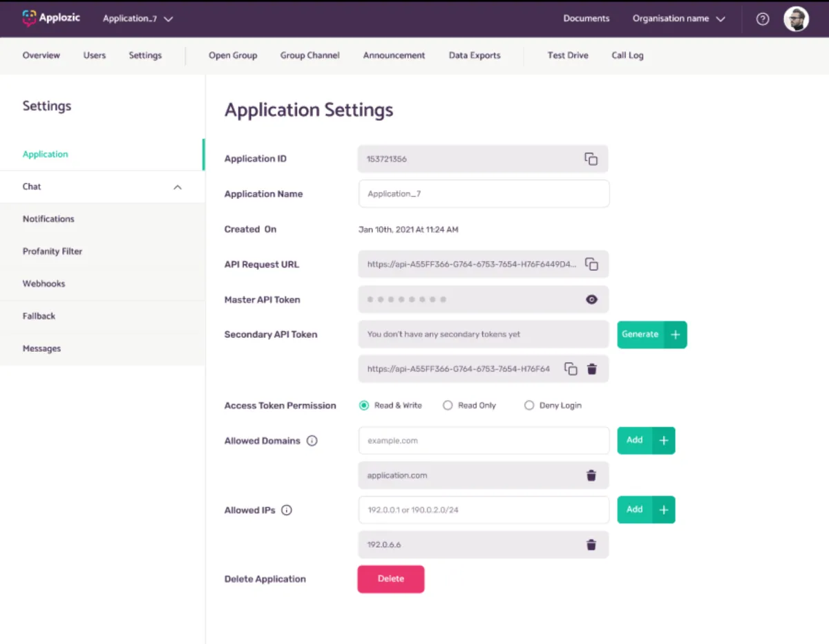This screenshot has height=644, width=829.
Task: Collapse the Chat settings section
Action: click(178, 187)
